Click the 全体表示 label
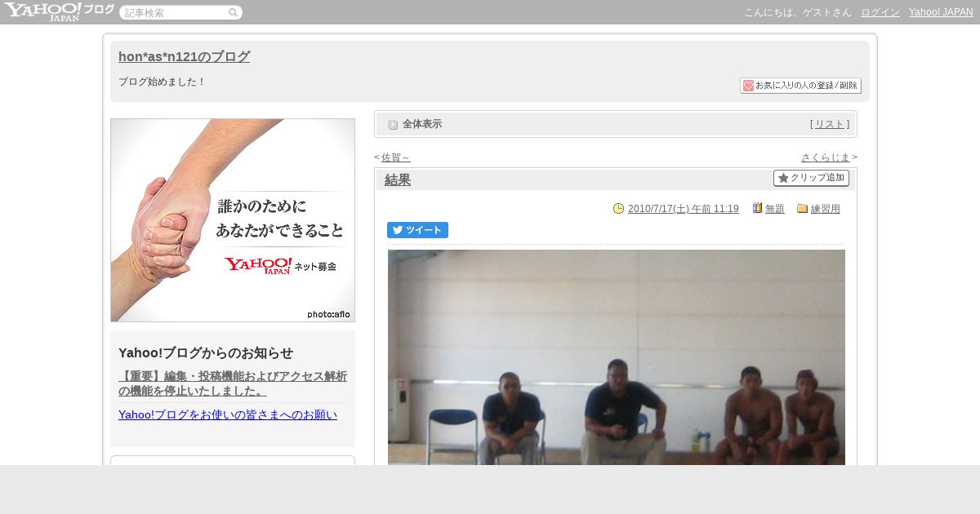The image size is (980, 514). (422, 124)
